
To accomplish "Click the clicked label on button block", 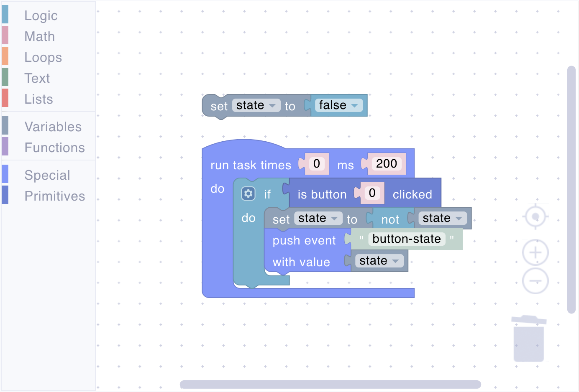I will (412, 195).
